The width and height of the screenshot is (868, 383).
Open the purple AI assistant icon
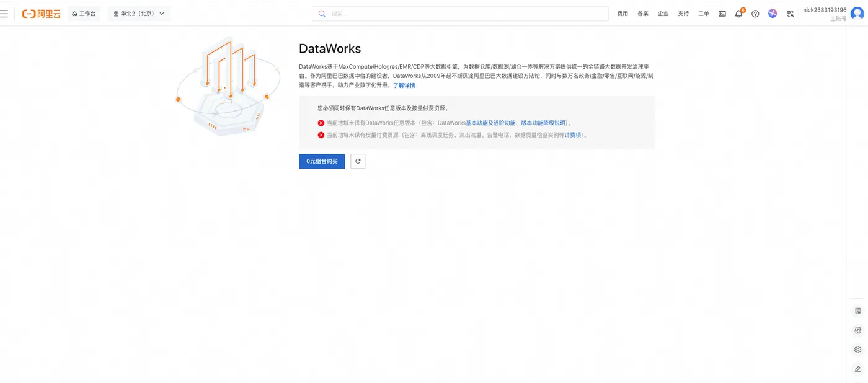pos(773,14)
